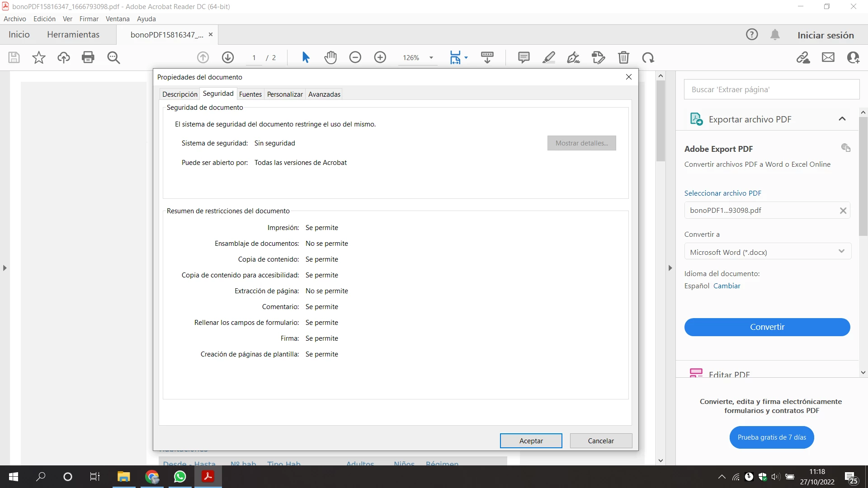The height and width of the screenshot is (488, 868).
Task: Expand the left navigation pane arrow
Action: pyautogui.click(x=5, y=268)
